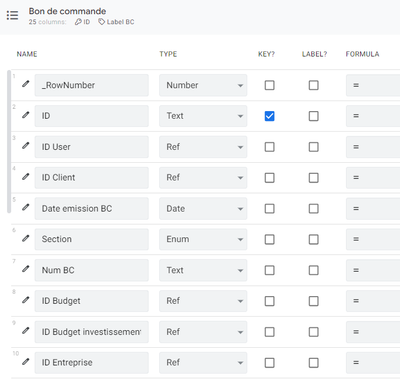Click the formula field for ID Budget row

[373, 301]
